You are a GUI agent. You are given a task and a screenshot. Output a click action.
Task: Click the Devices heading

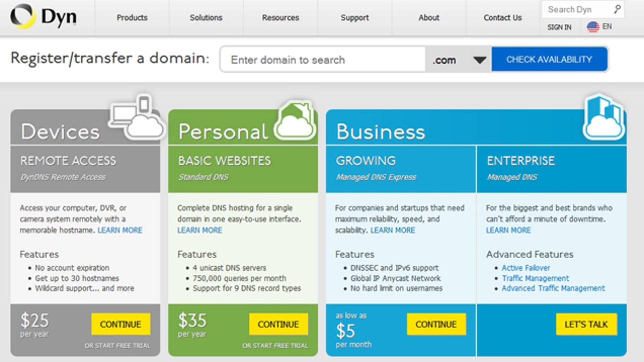60,132
